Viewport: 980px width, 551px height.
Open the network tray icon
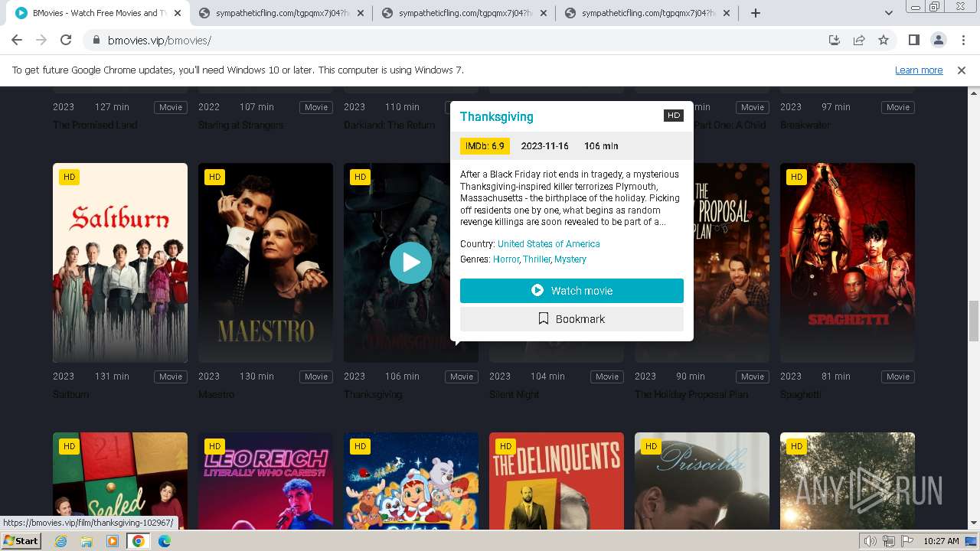889,541
